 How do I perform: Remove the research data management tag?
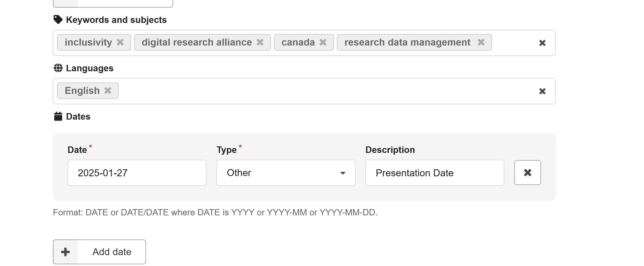(x=481, y=42)
